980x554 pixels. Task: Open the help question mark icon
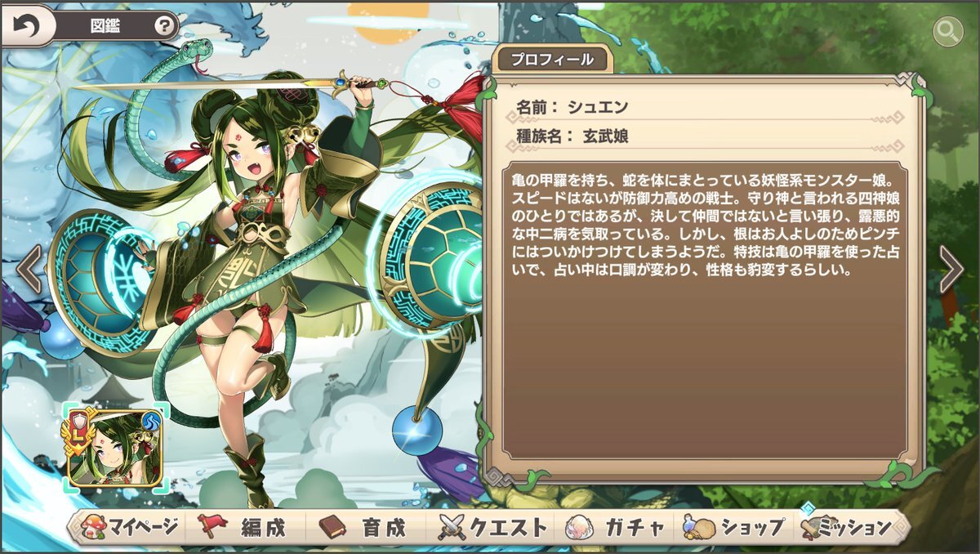point(166,26)
